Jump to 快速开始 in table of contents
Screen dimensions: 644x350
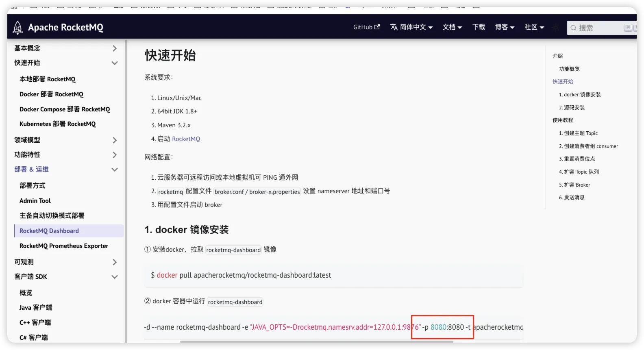[563, 82]
